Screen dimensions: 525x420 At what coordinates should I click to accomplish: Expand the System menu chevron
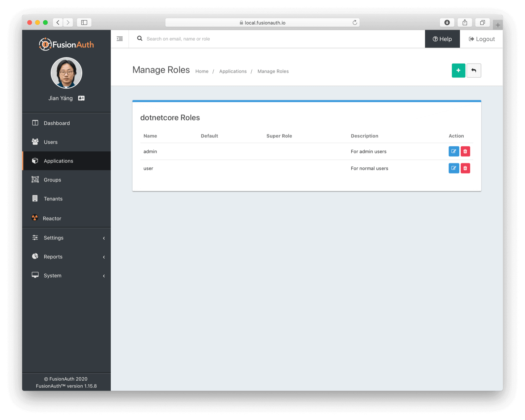pos(104,276)
